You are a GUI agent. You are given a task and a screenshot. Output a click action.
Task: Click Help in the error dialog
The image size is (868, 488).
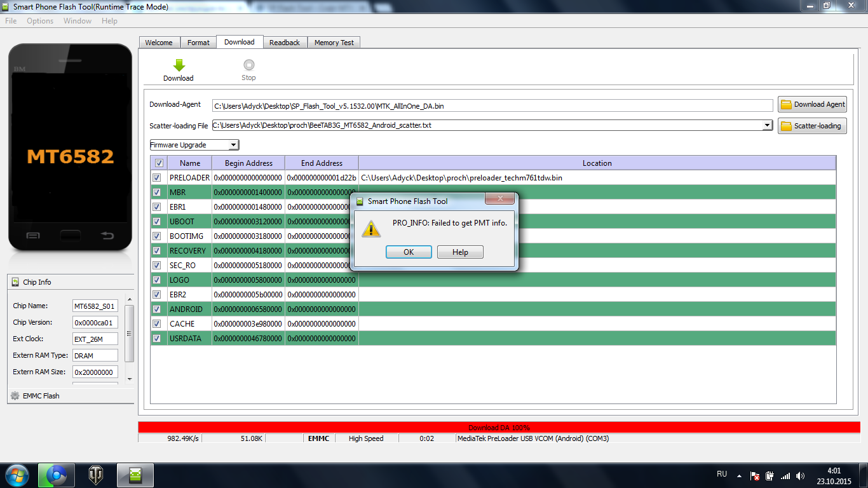pyautogui.click(x=460, y=252)
